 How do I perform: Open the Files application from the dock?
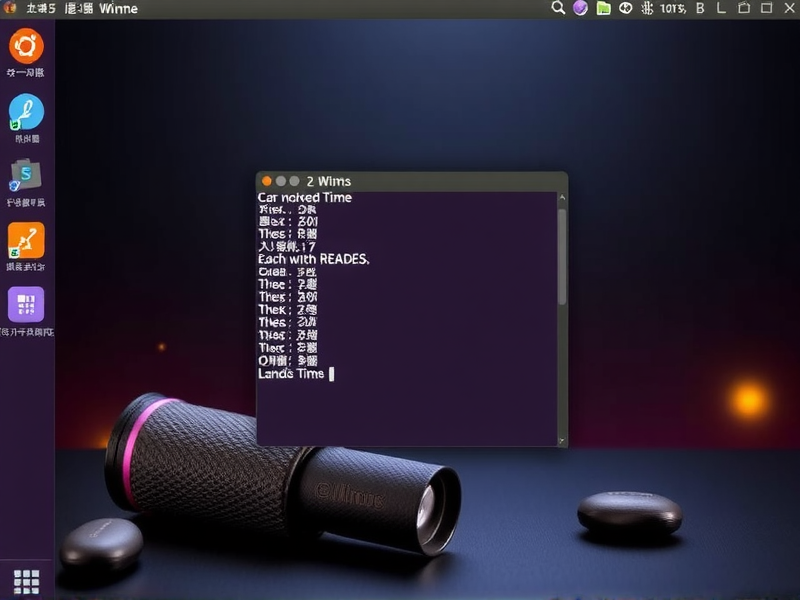coord(24,178)
